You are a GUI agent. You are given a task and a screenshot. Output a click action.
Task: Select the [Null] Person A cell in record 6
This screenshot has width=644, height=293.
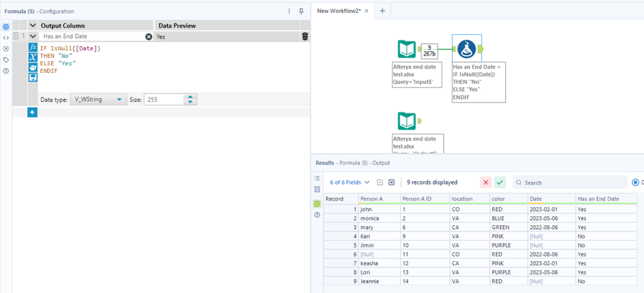tap(379, 254)
